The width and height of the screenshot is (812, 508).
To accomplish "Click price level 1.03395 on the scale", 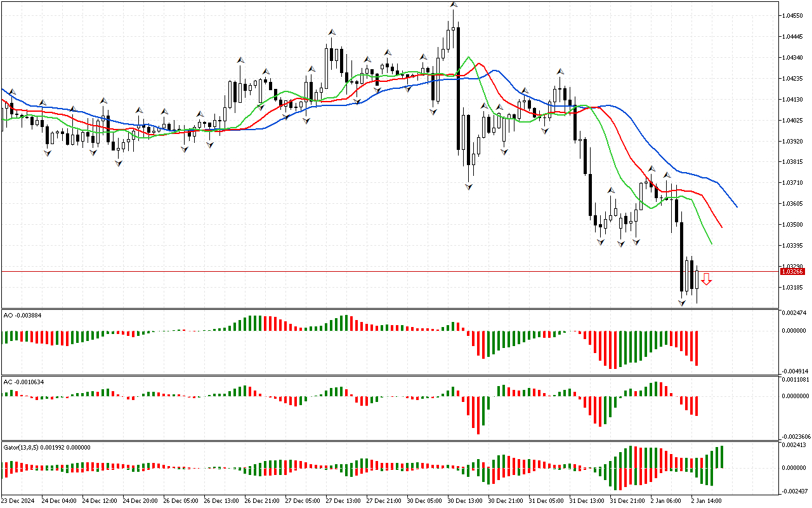I will point(793,245).
